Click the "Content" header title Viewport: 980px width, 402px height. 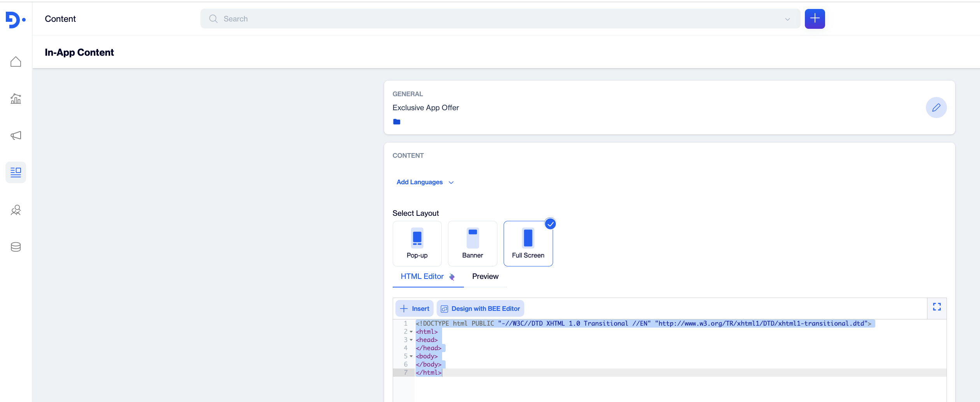(x=60, y=19)
